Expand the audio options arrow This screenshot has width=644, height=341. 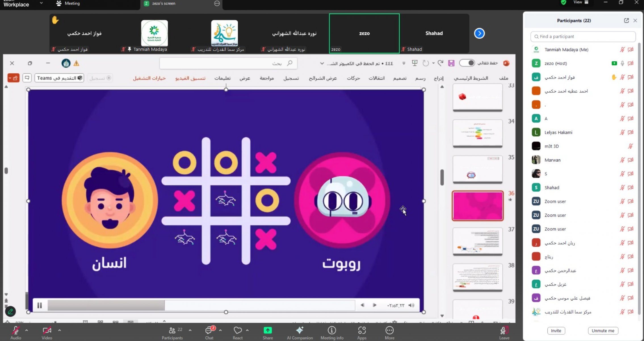point(26,330)
